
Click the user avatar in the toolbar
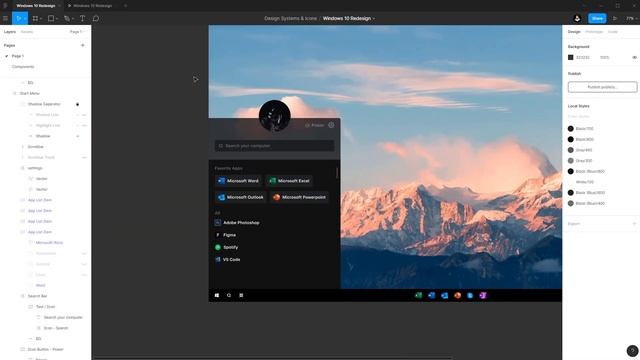tap(577, 18)
